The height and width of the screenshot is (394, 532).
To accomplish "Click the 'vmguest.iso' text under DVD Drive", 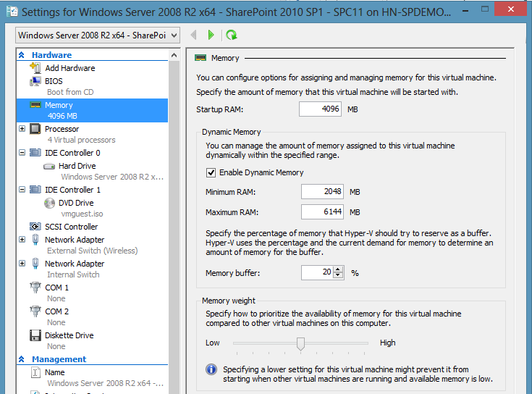I will (x=82, y=214).
